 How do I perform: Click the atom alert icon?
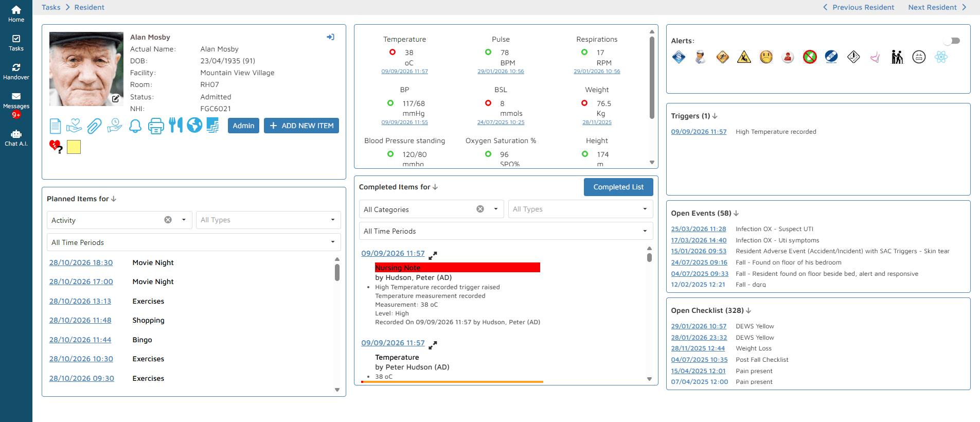941,57
